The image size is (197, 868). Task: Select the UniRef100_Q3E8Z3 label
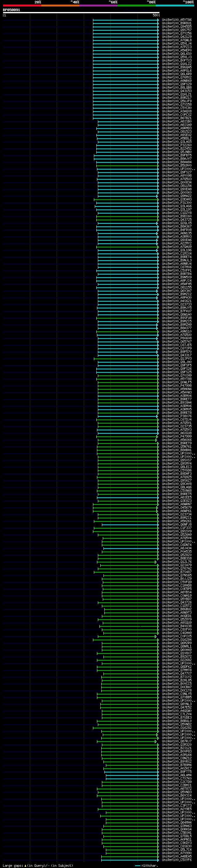click(177, 501)
